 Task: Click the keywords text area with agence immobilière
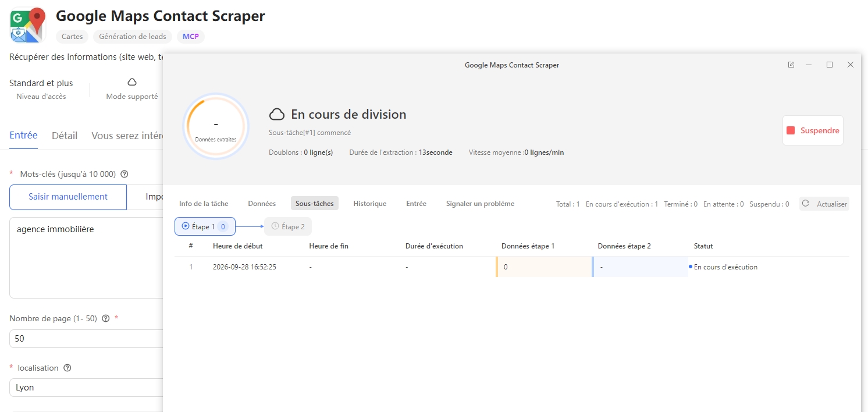[x=86, y=258]
